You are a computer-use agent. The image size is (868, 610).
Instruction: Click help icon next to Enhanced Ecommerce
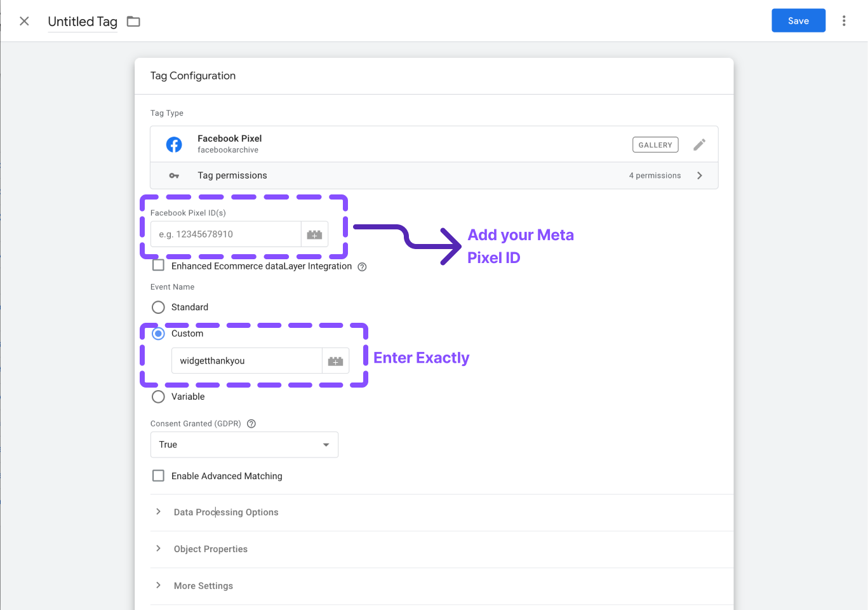click(x=362, y=267)
